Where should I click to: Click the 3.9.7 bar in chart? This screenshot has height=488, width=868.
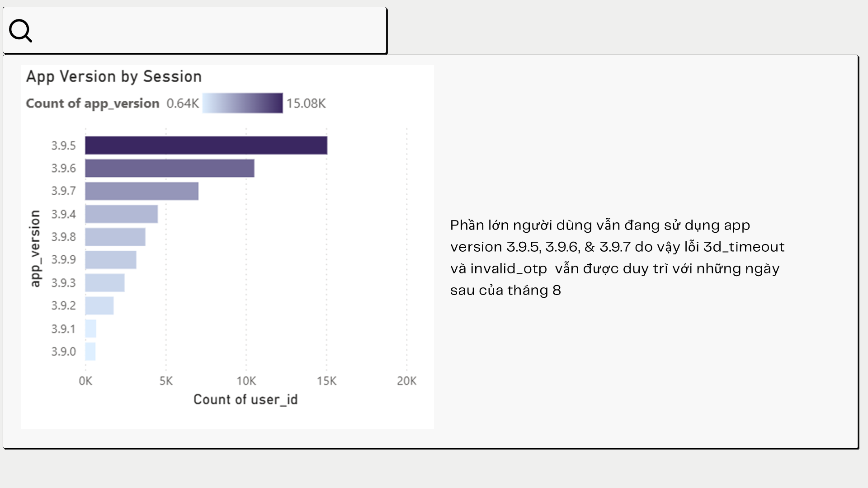pos(142,191)
